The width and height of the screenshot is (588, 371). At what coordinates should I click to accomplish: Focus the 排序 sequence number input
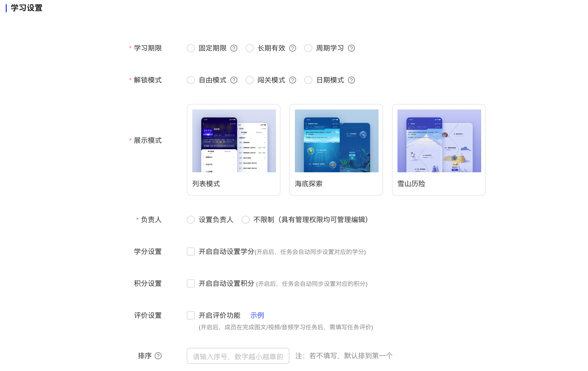[238, 356]
